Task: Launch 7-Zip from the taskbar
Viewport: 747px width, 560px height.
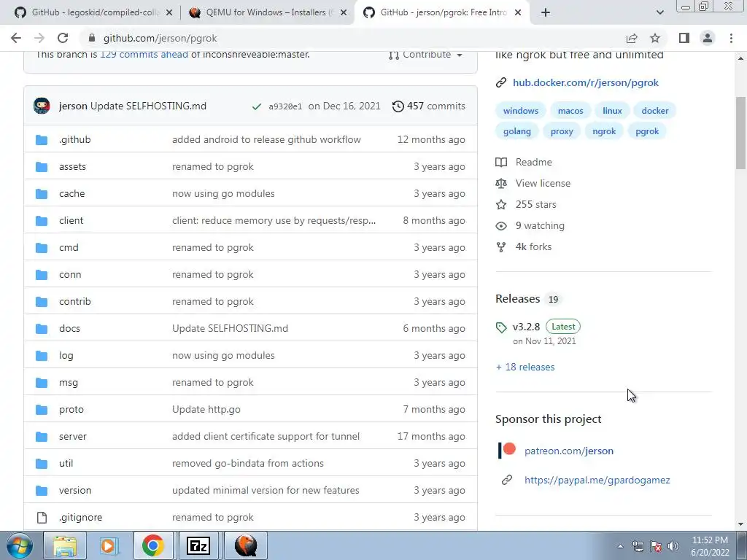Action: [x=198, y=545]
